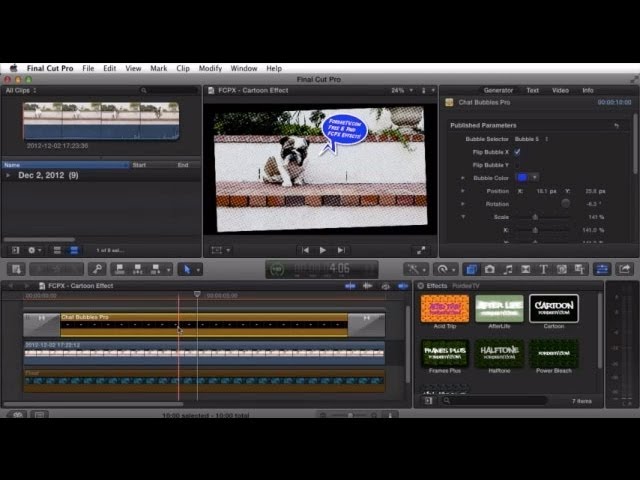The image size is (640, 480).
Task: Switch to the Info inspector tab
Action: click(588, 90)
